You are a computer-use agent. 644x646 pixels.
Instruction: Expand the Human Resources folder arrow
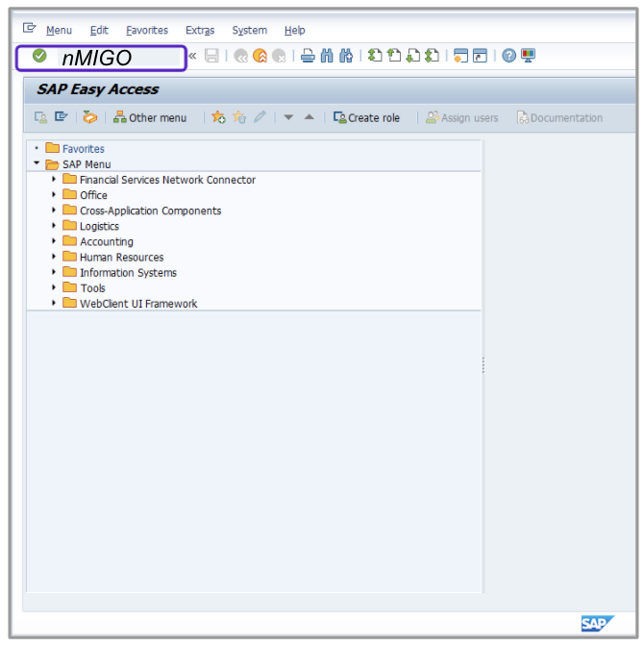tap(55, 257)
